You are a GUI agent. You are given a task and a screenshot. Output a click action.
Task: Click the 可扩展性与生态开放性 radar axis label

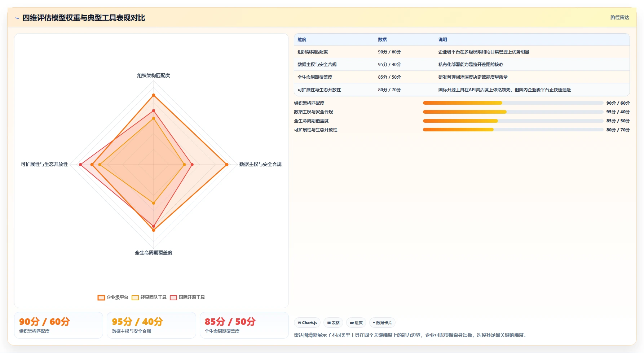click(x=44, y=164)
